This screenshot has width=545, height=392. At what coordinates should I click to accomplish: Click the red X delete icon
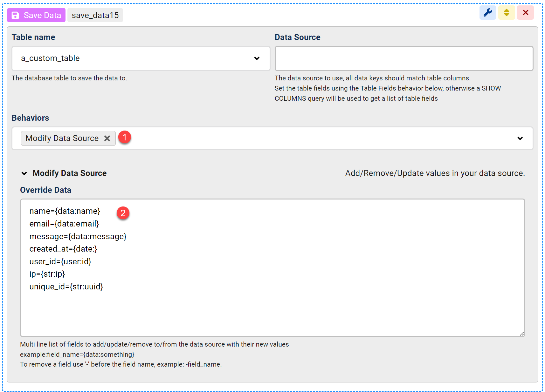point(525,13)
